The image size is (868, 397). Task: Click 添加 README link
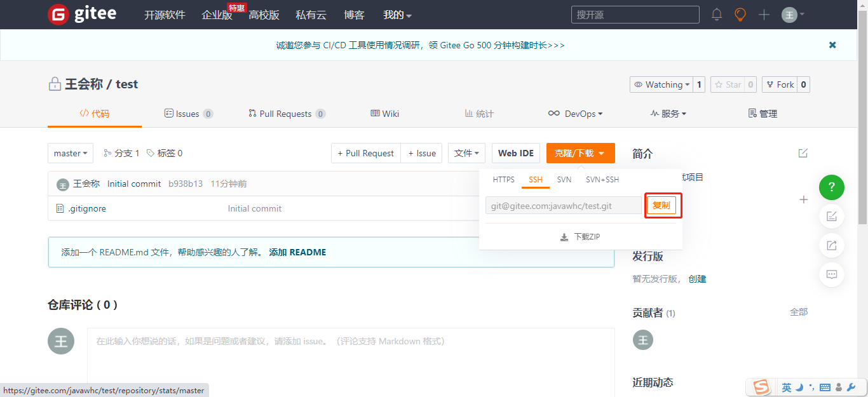click(297, 252)
